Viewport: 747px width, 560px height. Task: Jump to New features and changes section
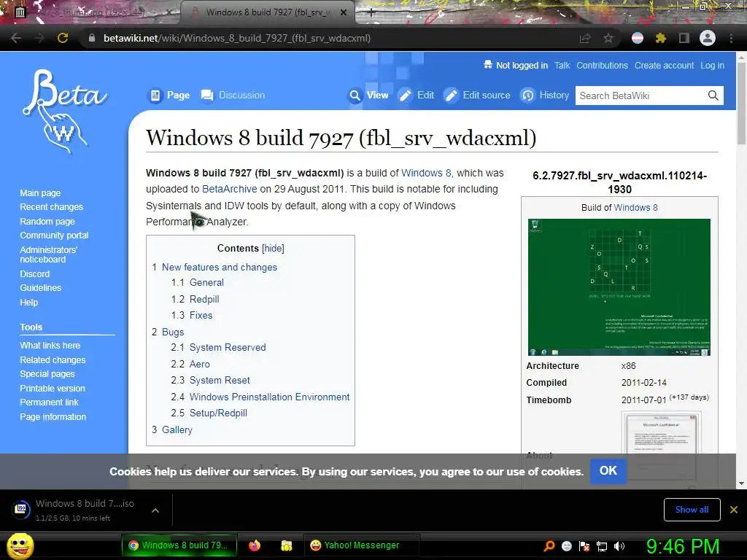pyautogui.click(x=219, y=267)
